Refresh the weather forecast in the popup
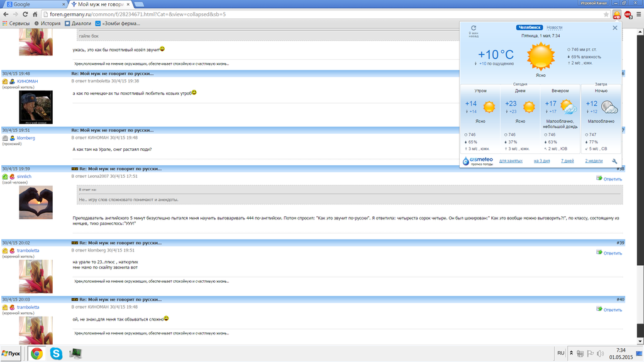The image size is (644, 362). tap(474, 28)
